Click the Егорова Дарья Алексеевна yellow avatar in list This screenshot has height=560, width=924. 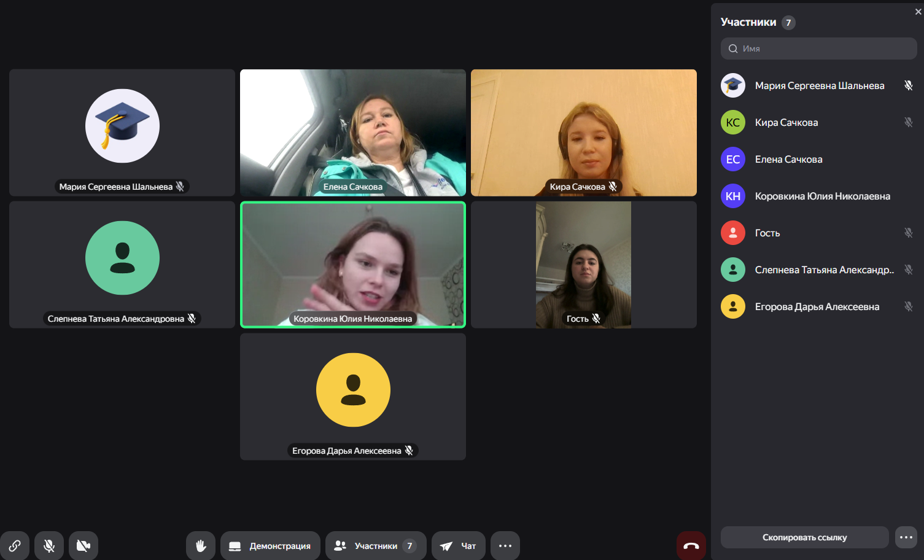pyautogui.click(x=733, y=306)
